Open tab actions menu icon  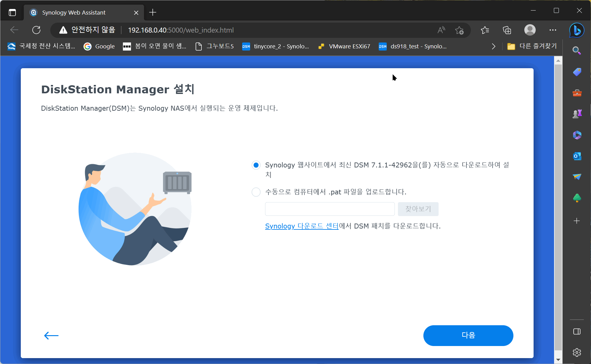pos(12,12)
